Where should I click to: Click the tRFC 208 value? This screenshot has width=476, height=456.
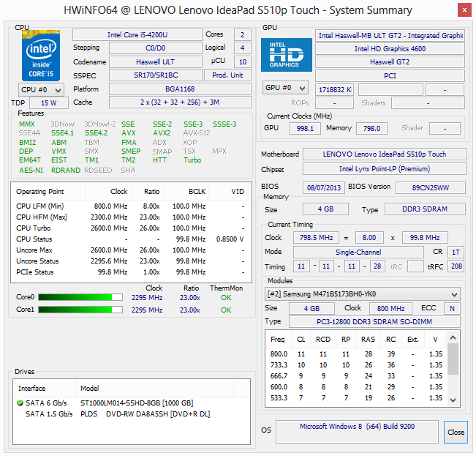coord(456,266)
